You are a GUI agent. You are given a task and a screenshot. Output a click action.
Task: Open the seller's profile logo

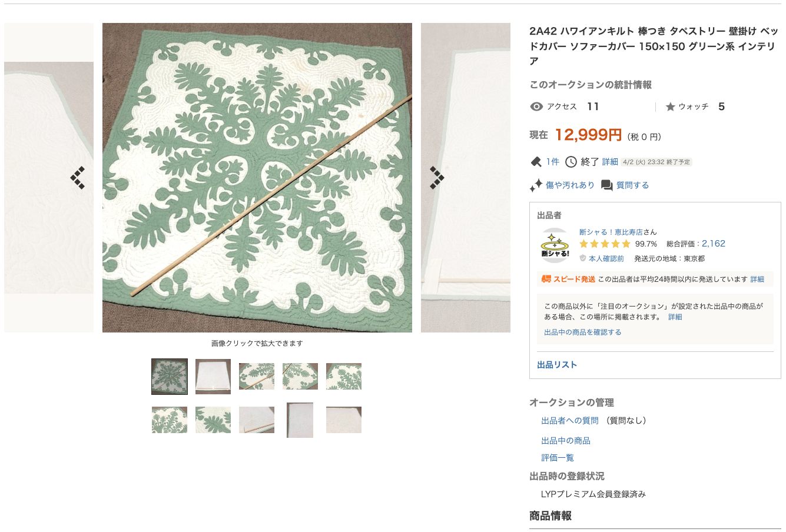tap(555, 245)
